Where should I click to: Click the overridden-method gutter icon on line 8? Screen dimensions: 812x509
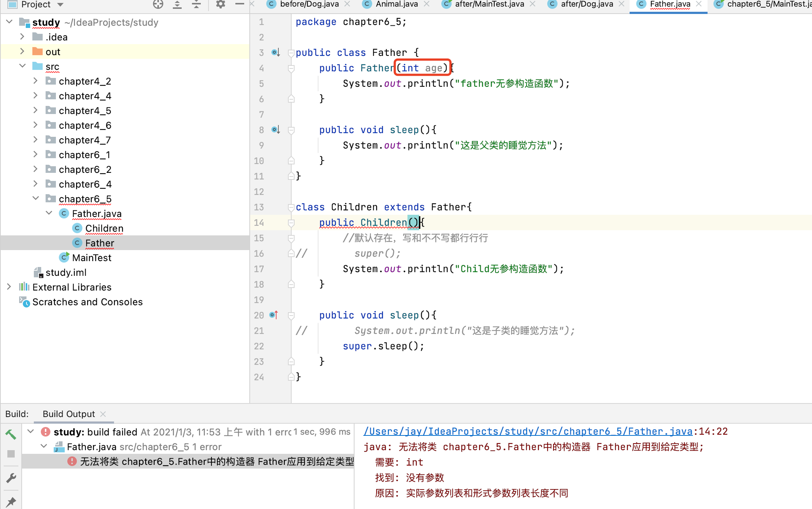pyautogui.click(x=275, y=130)
